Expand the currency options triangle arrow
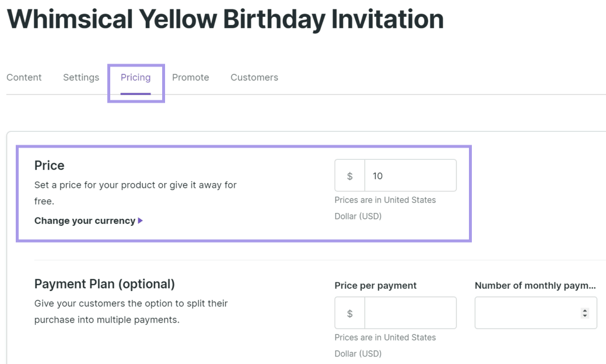The height and width of the screenshot is (364, 606). pos(141,220)
